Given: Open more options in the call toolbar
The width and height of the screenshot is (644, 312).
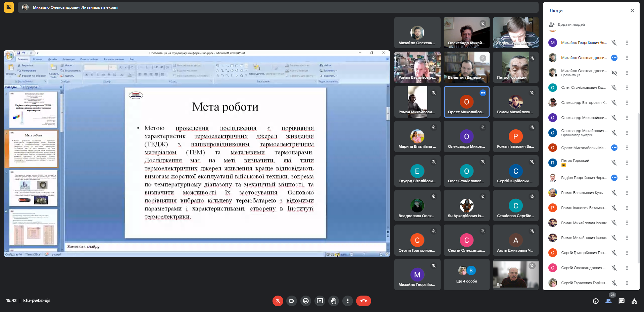Looking at the screenshot, I should point(348,301).
